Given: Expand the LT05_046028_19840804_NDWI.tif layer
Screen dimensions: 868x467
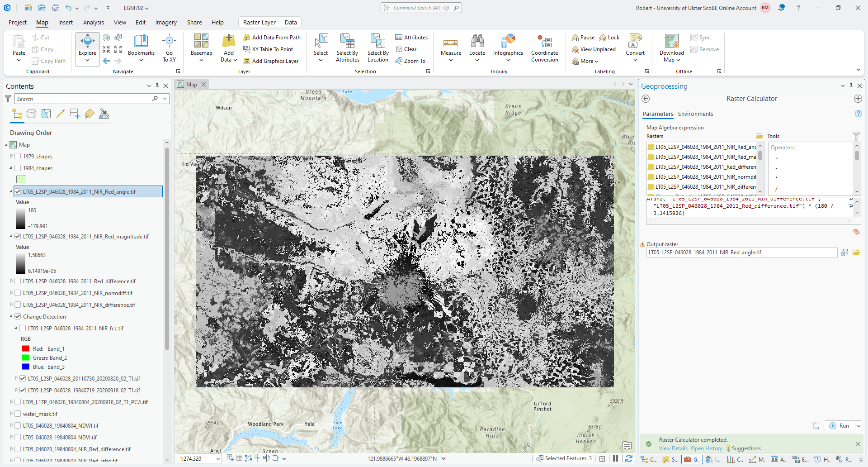Looking at the screenshot, I should [x=12, y=426].
